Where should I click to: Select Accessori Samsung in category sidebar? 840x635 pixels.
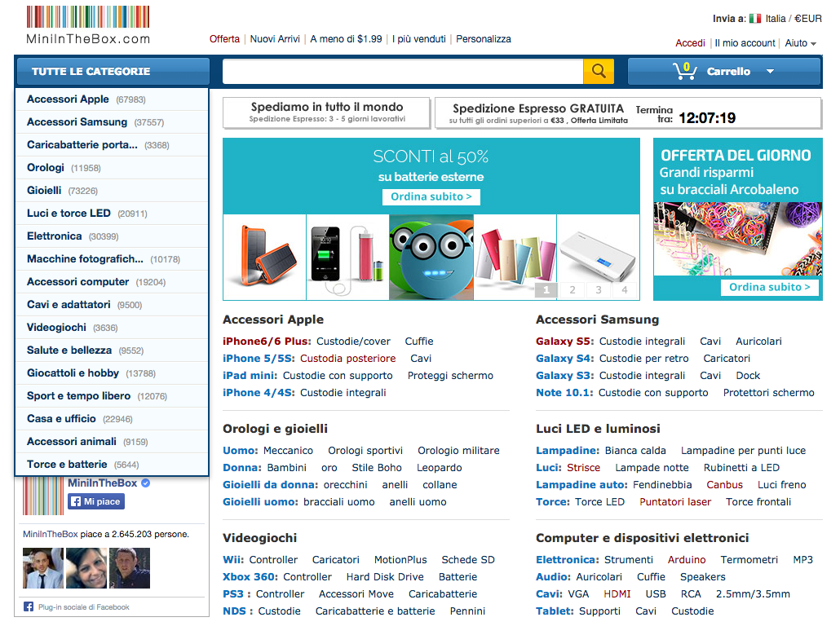pos(112,122)
